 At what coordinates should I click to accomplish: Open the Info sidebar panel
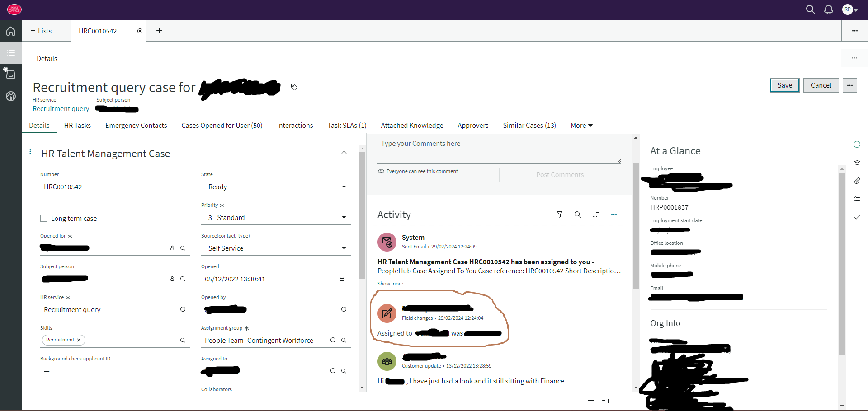pos(858,144)
